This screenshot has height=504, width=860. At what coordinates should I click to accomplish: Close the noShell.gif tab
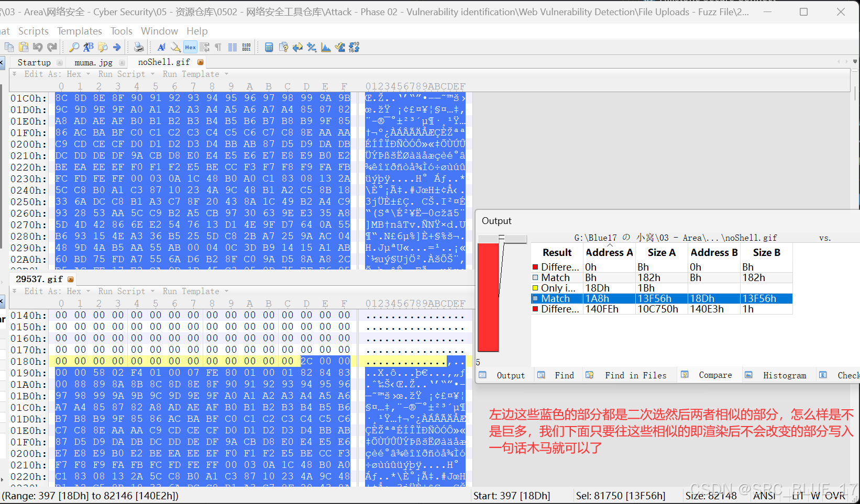[x=200, y=62]
